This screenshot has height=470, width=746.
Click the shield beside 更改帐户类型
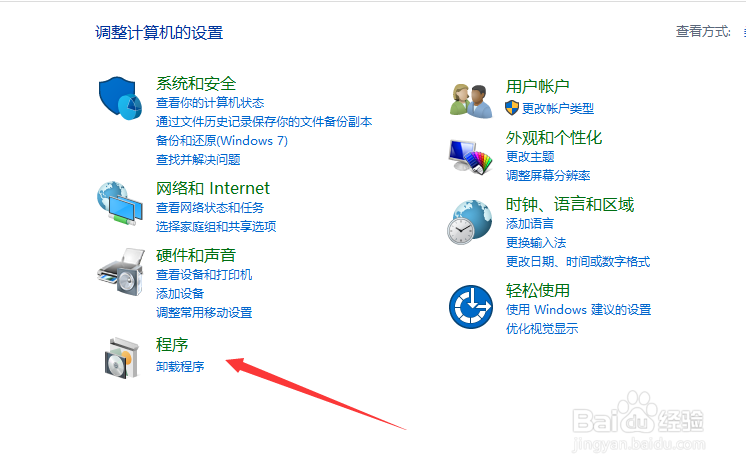tap(512, 108)
